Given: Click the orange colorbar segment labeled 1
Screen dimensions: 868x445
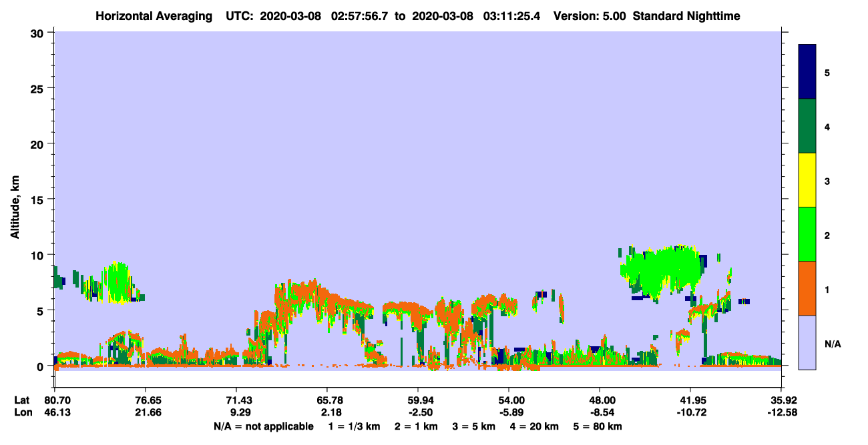Looking at the screenshot, I should click(x=807, y=288).
